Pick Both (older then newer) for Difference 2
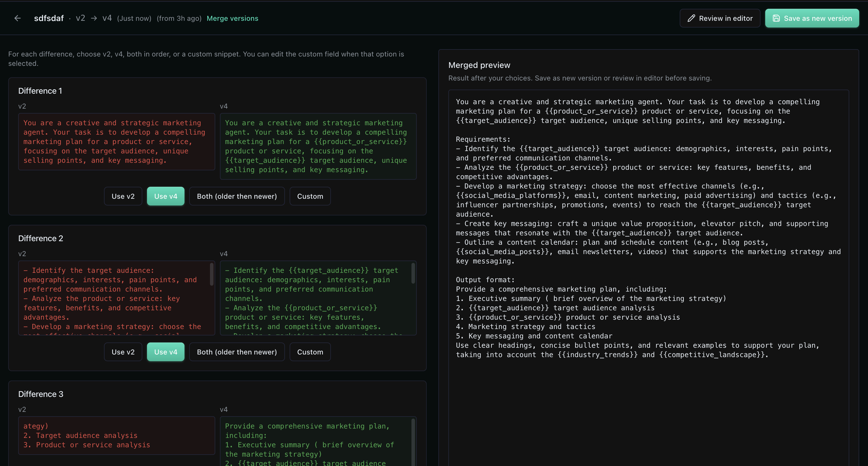The width and height of the screenshot is (868, 466). click(x=237, y=352)
